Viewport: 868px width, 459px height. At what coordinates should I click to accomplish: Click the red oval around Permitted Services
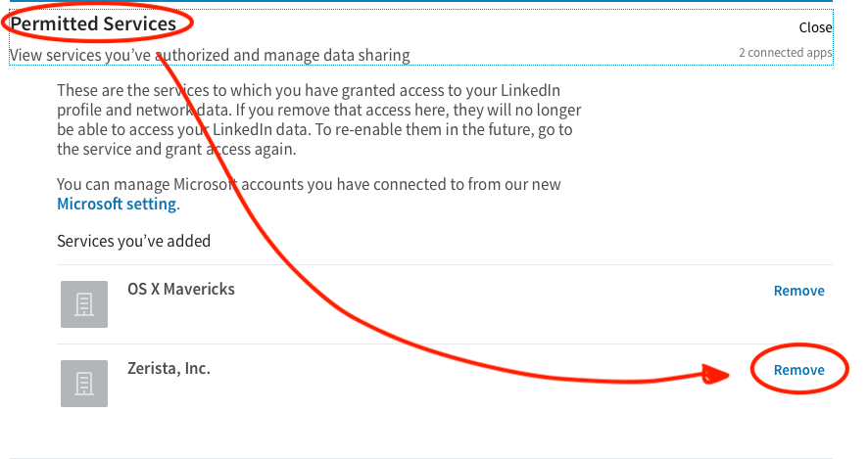click(97, 23)
